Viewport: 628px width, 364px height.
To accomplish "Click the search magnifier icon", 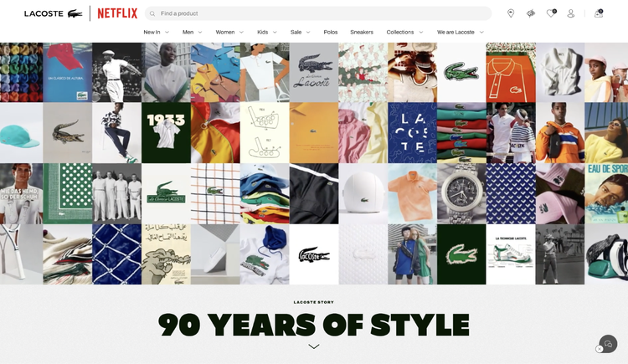I will point(152,13).
